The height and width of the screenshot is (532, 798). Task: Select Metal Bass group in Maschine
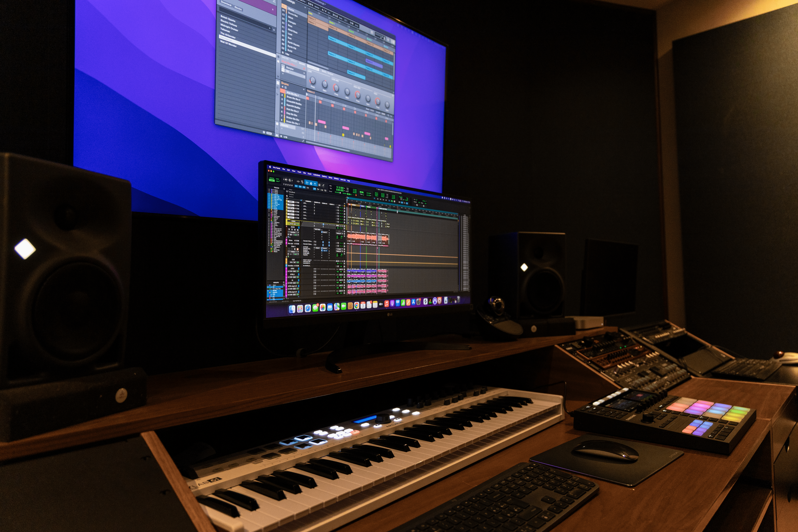(293, 31)
